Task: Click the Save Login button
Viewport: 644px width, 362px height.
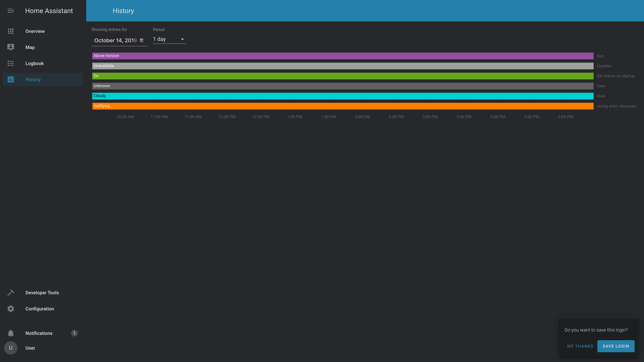Action: click(615, 346)
